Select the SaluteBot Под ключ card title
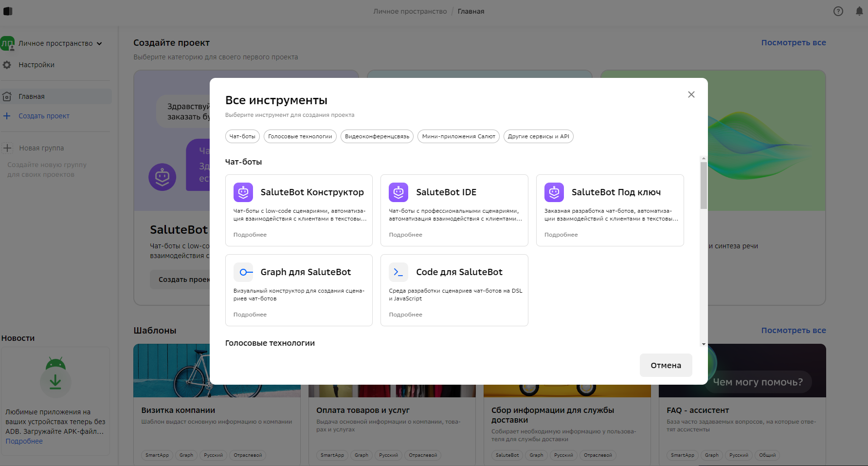This screenshot has height=466, width=868. tap(616, 192)
